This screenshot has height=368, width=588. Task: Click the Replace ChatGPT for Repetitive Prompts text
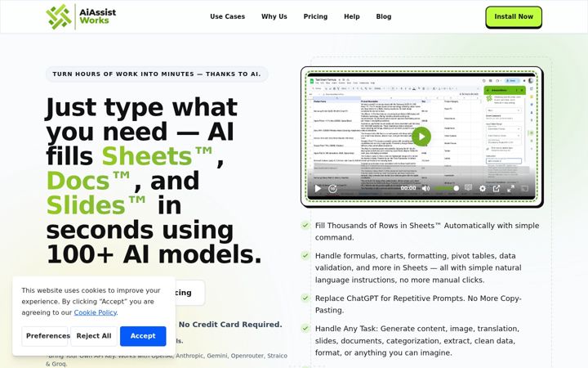[x=418, y=304]
